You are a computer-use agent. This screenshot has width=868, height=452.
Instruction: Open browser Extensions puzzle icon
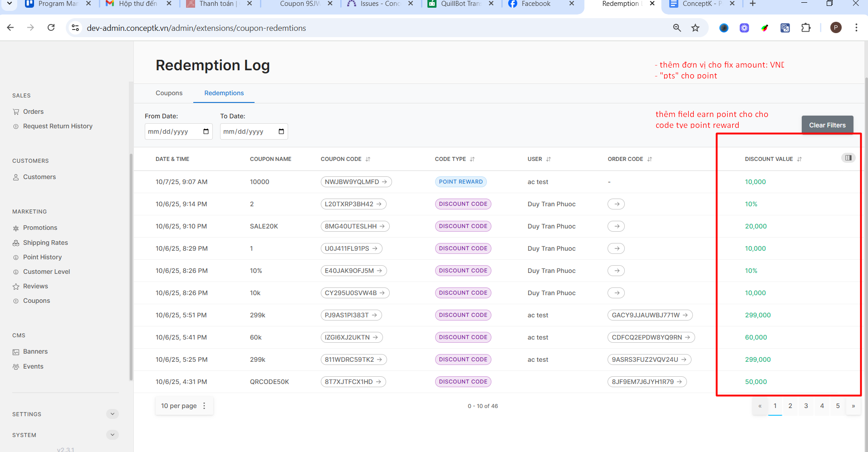coord(806,28)
